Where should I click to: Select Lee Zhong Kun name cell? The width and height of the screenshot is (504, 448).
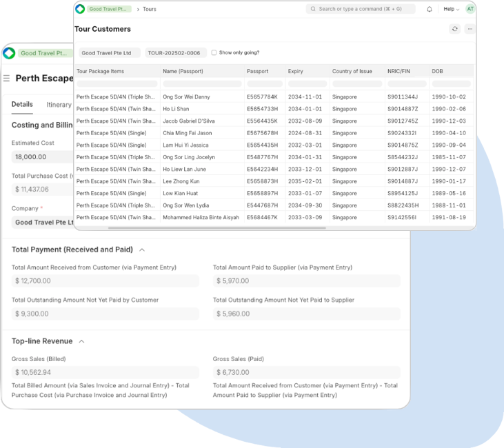coord(202,181)
